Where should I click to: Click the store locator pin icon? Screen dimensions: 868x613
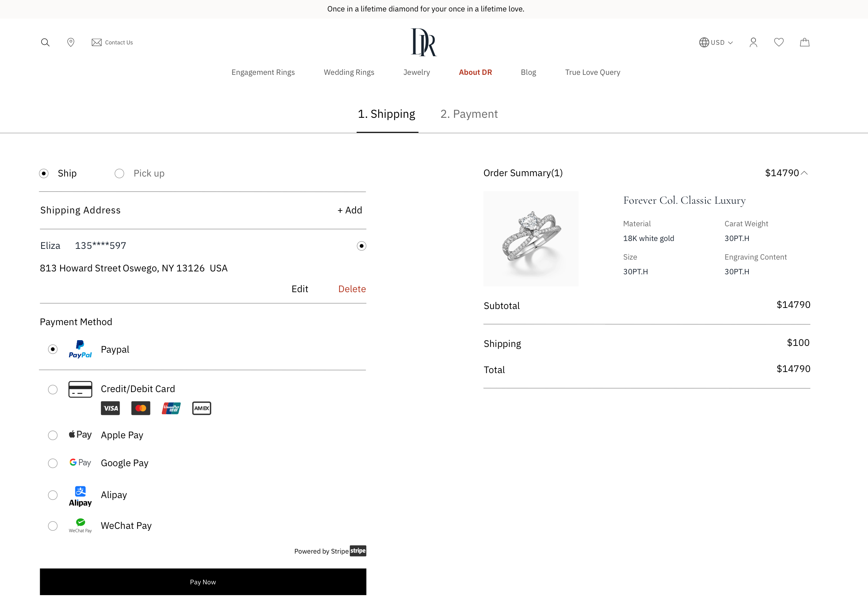[x=71, y=42]
